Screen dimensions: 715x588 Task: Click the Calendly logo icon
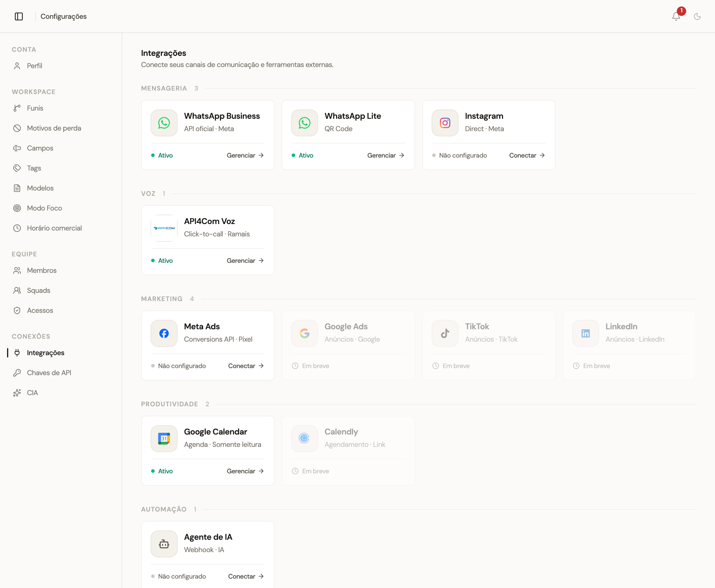coord(305,439)
